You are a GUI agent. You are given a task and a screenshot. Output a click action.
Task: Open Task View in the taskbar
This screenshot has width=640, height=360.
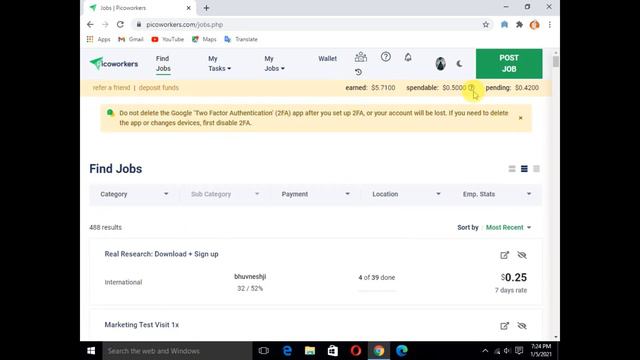pyautogui.click(x=264, y=351)
